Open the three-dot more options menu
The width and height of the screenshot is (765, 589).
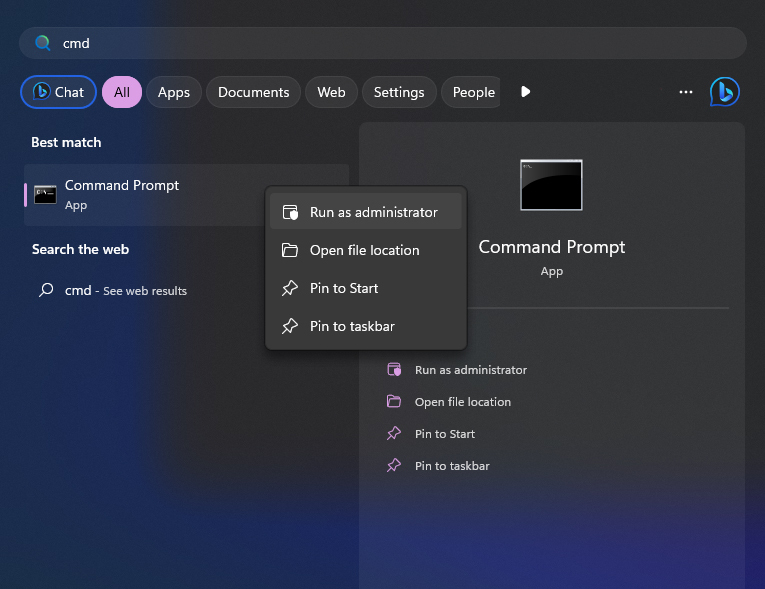click(686, 92)
